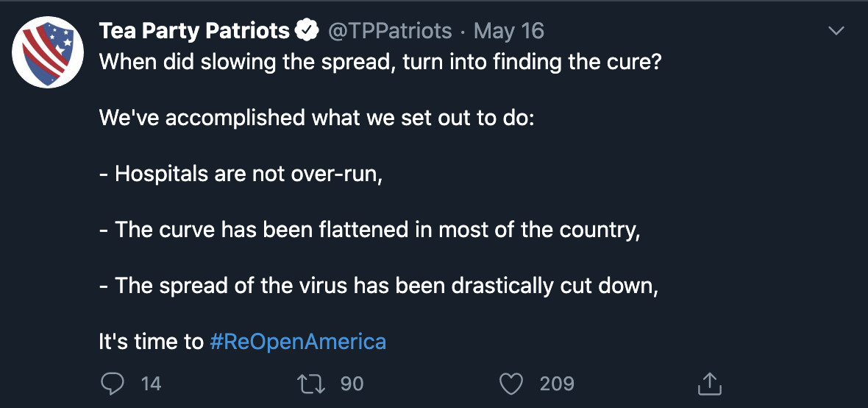Click the 'spread of the virus' line
Screen dimensions: 868x408
coord(379,286)
